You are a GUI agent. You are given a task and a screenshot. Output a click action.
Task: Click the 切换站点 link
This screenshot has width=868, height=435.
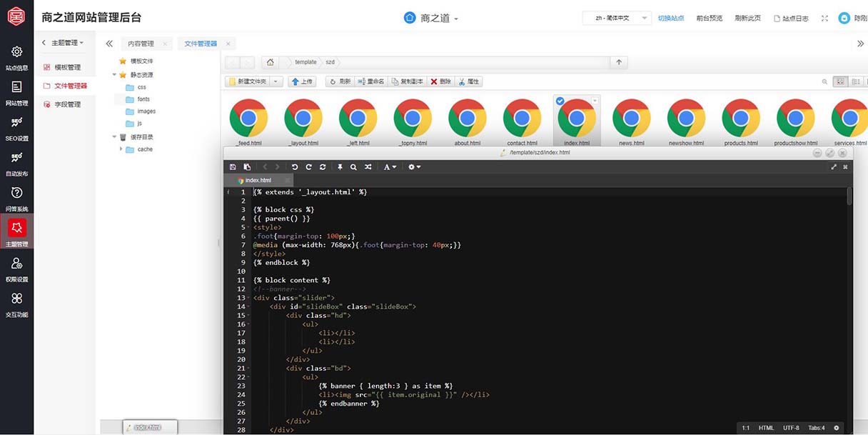(671, 18)
